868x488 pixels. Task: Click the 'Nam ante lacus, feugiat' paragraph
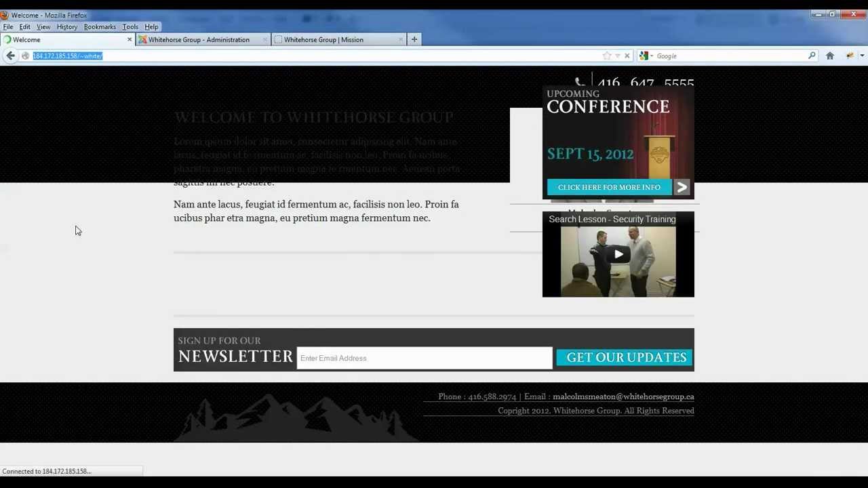click(x=316, y=211)
